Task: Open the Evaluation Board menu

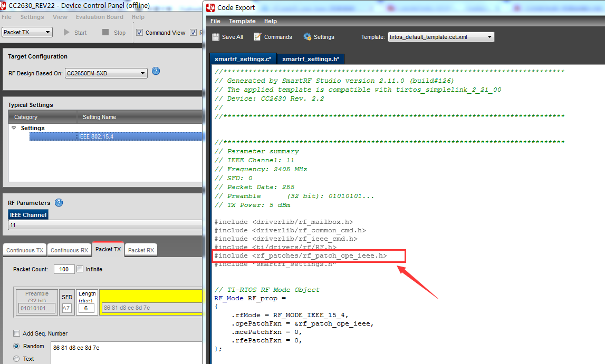Action: (x=100, y=17)
